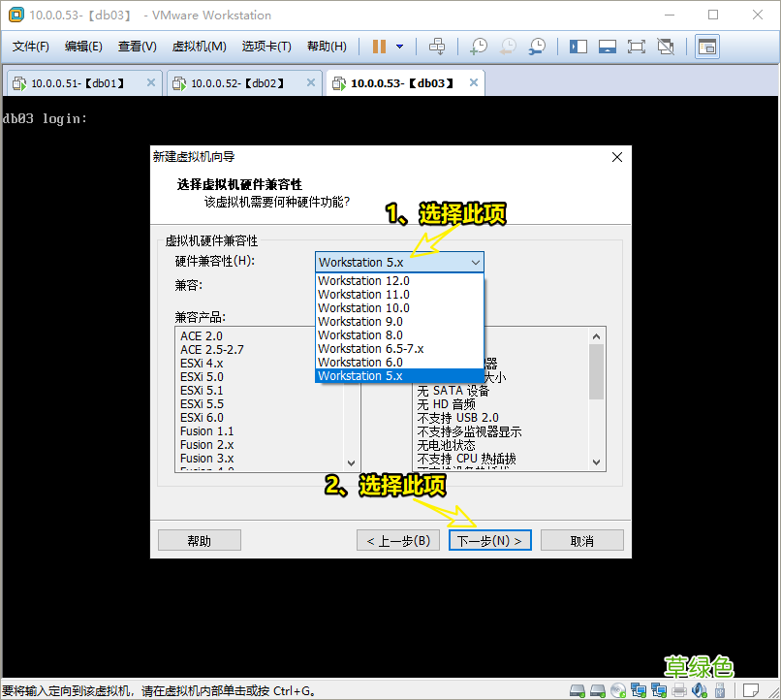This screenshot has width=781, height=700.
Task: Select ACE 2.0 in compatible products
Action: [202, 336]
